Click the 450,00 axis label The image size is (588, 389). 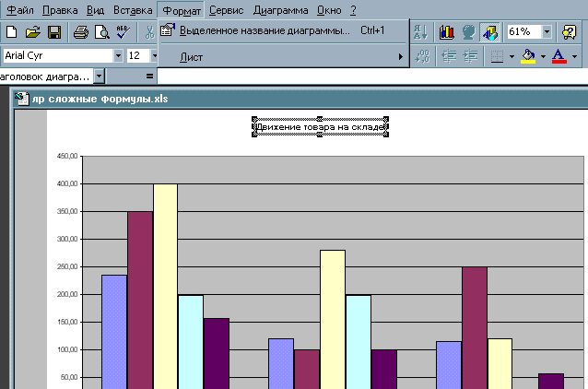67,156
